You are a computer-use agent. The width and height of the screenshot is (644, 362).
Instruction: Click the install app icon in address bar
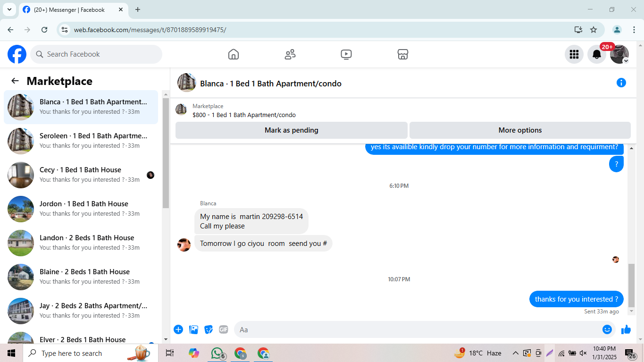pyautogui.click(x=578, y=30)
